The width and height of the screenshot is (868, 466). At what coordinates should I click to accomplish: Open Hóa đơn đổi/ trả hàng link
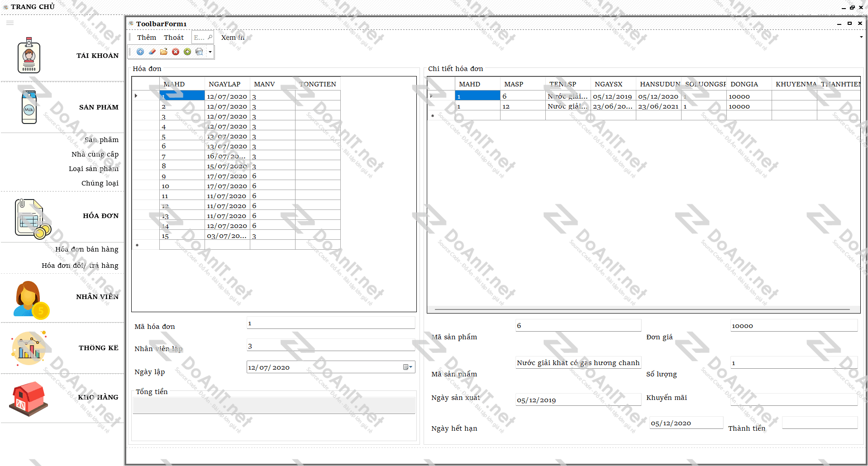coord(80,266)
